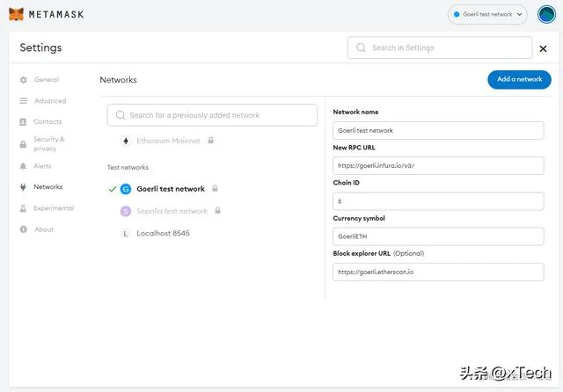Open the account avatar menu
The image size is (563, 392).
click(546, 14)
